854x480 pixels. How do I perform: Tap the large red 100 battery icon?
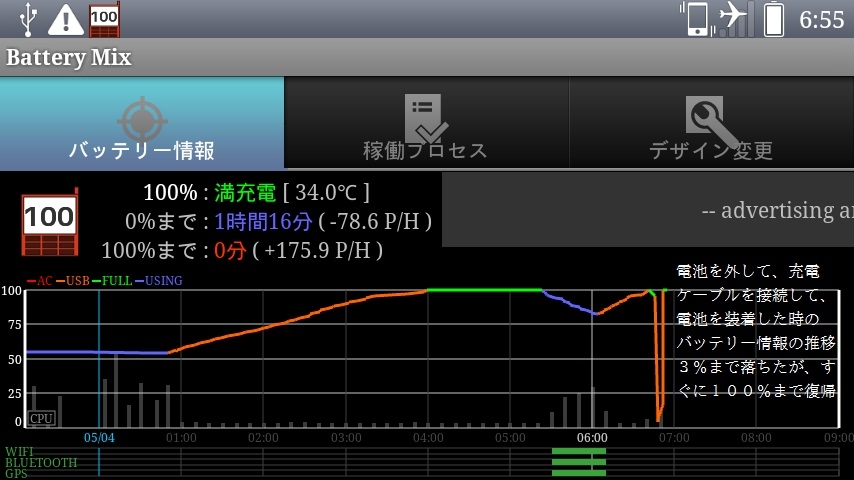pyautogui.click(x=50, y=222)
